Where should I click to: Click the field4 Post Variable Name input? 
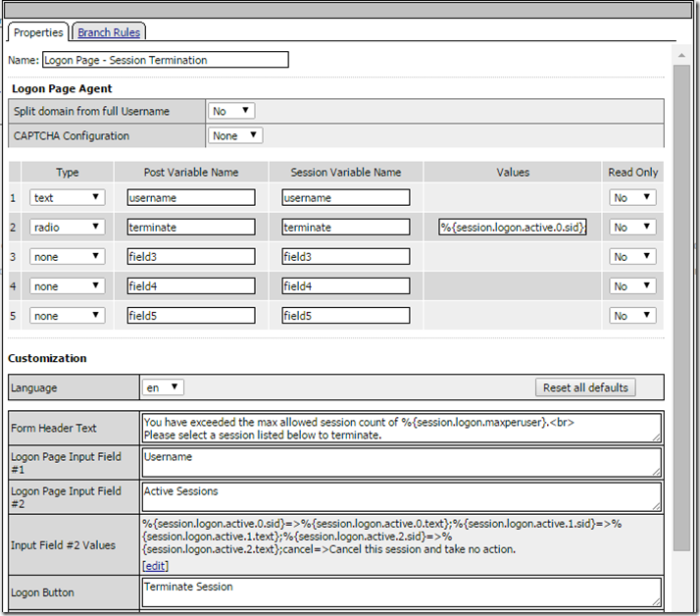[190, 286]
